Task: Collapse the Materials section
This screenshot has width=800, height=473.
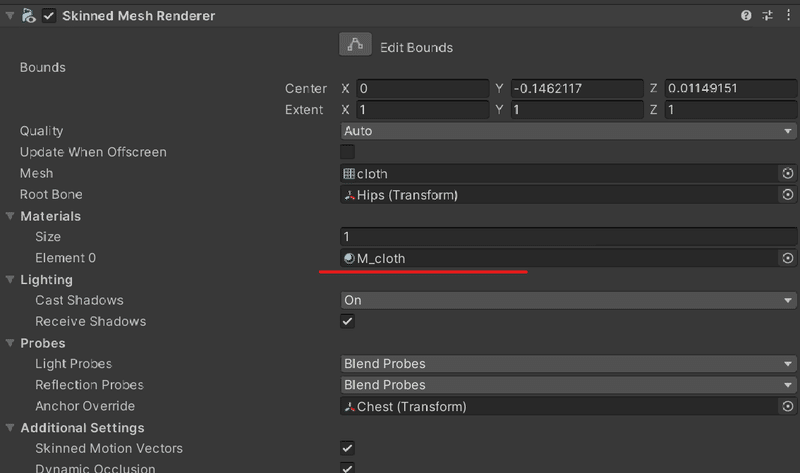Action: pos(10,216)
